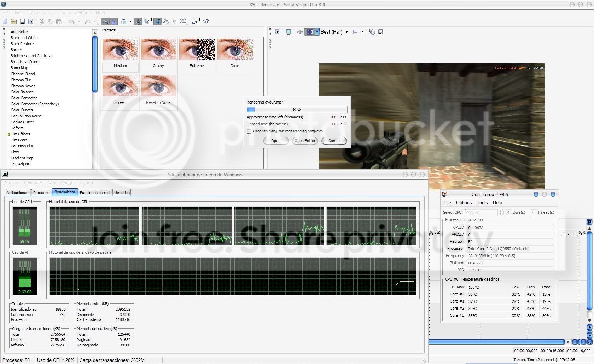
Task: Click the render progress bar showing 8%
Action: point(297,110)
